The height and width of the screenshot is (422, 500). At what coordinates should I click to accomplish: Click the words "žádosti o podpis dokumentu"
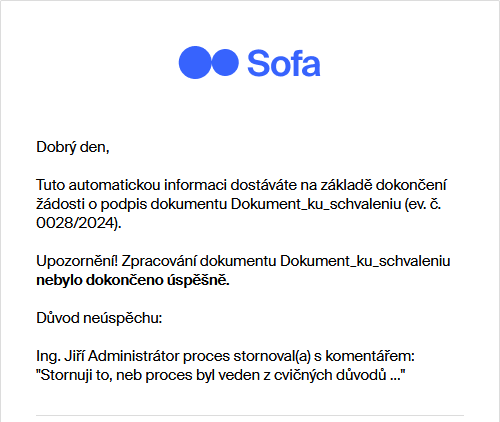click(x=131, y=204)
